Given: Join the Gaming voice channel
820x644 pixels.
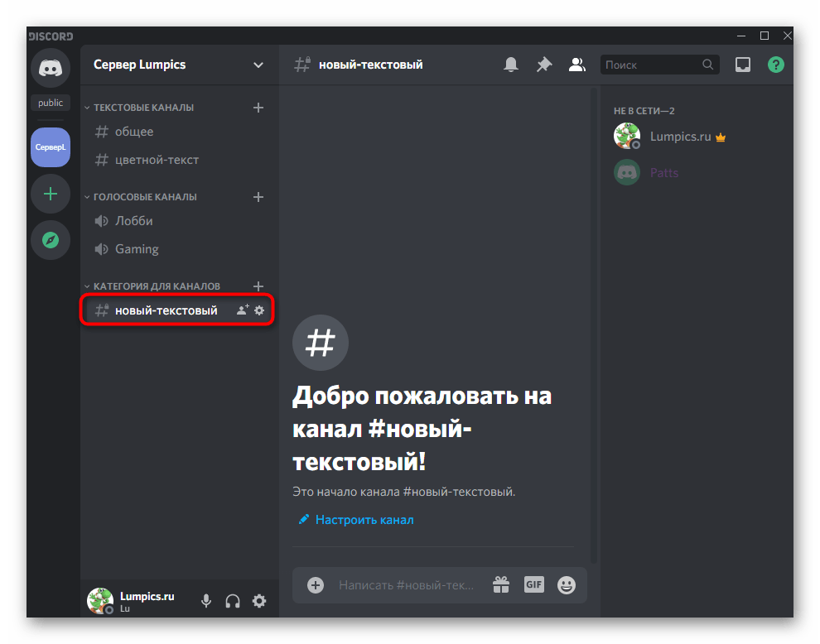Looking at the screenshot, I should coord(178,249).
